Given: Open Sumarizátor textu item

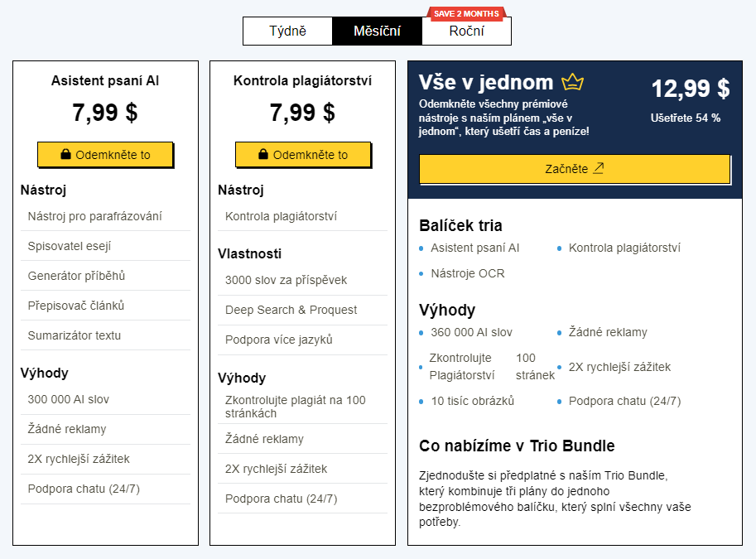Looking at the screenshot, I should click(75, 335).
